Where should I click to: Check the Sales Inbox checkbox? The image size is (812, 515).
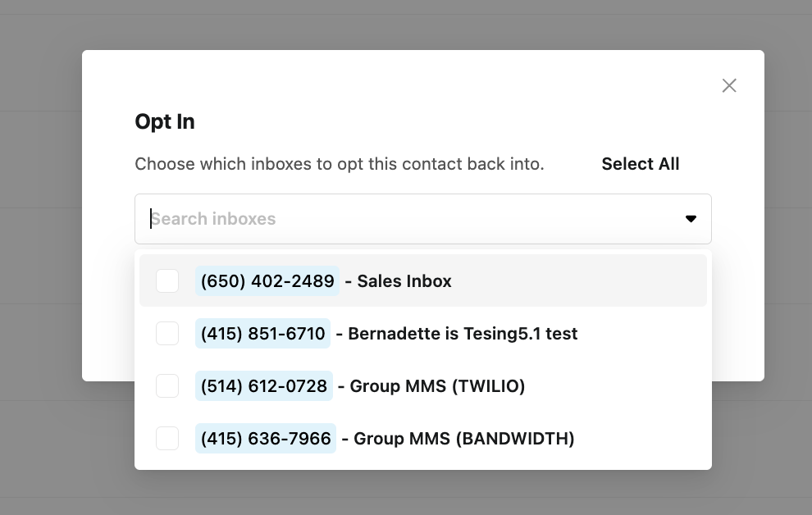tap(167, 281)
